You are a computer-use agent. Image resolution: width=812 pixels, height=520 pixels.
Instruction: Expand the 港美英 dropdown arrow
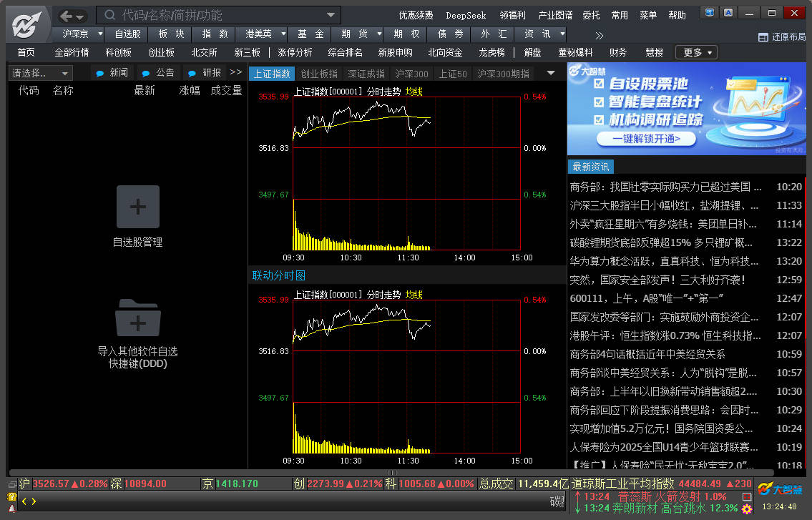283,34
